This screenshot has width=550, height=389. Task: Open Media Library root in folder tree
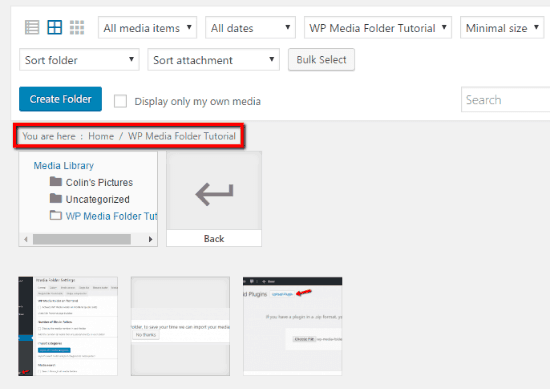[63, 166]
